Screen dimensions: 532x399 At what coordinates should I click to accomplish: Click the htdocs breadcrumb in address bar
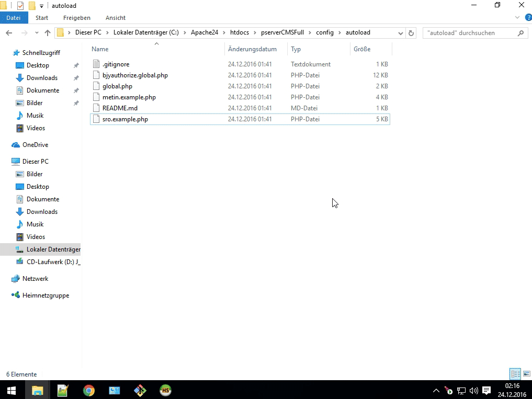pos(240,32)
